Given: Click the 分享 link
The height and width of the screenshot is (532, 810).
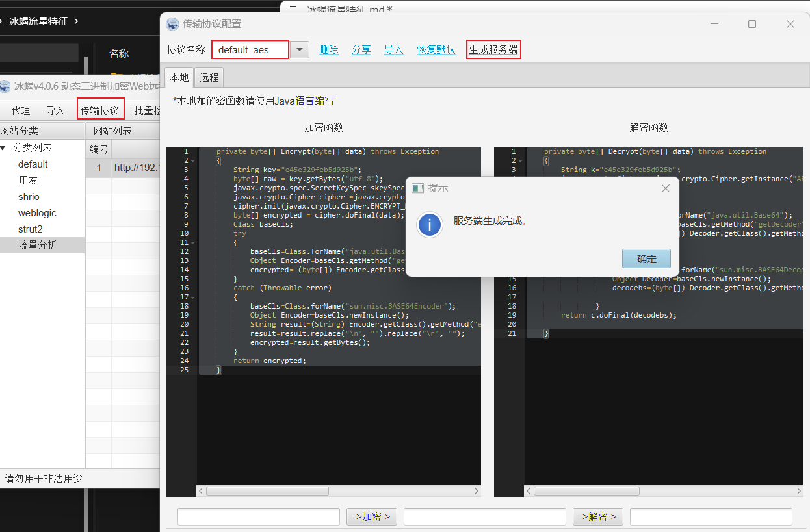Looking at the screenshot, I should 361,50.
